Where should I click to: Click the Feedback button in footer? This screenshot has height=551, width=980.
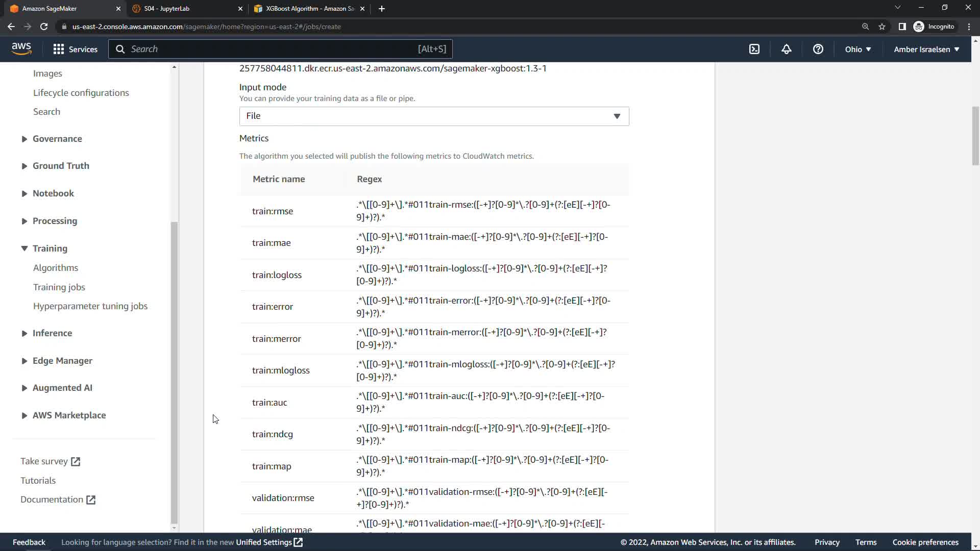pyautogui.click(x=29, y=542)
